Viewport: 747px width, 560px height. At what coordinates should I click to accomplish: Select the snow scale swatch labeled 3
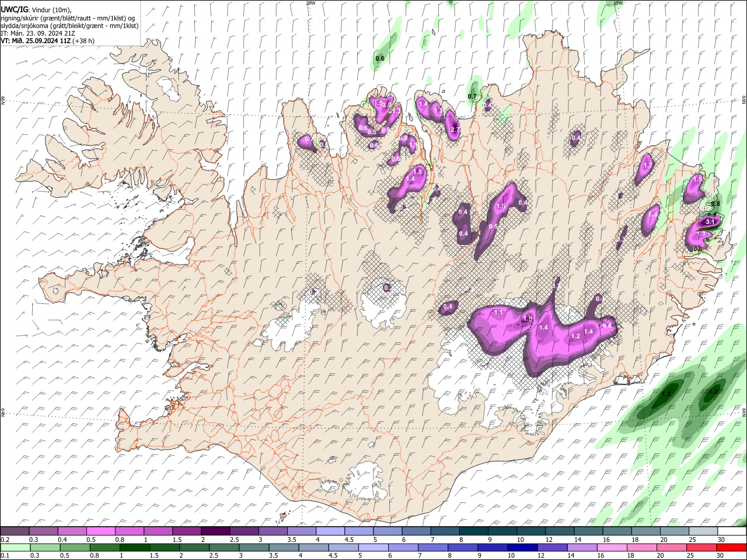273,531
